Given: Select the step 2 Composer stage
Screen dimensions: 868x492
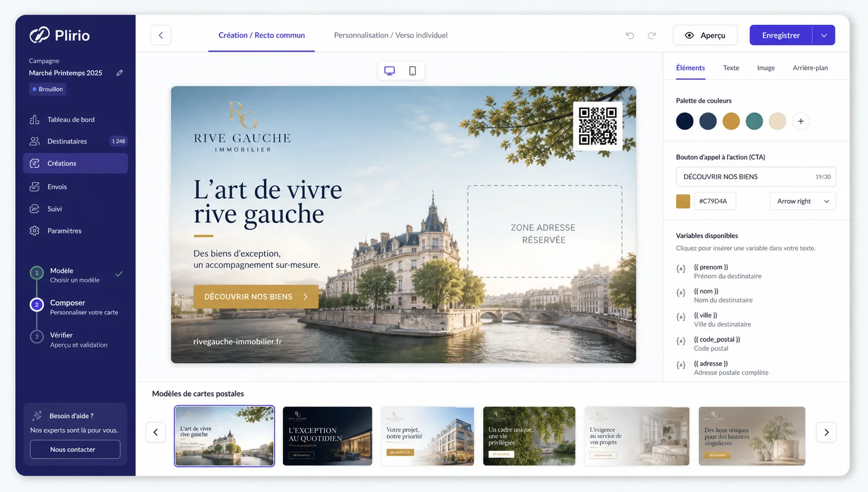Looking at the screenshot, I should 76,307.
